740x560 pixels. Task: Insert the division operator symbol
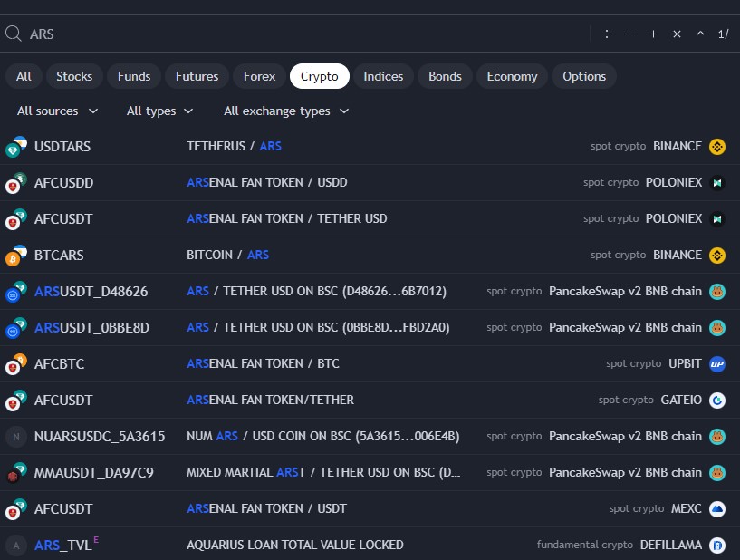(x=607, y=34)
